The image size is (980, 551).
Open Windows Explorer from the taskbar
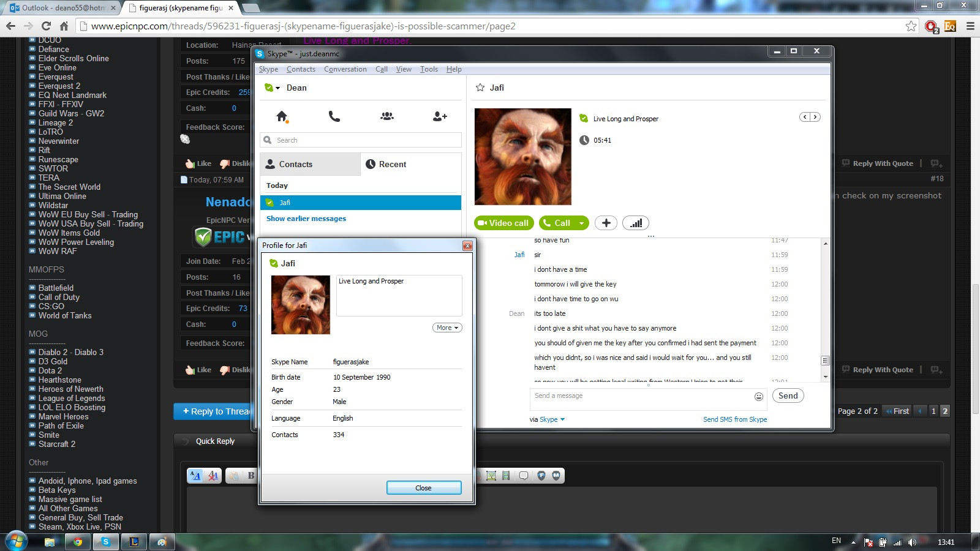(x=50, y=542)
